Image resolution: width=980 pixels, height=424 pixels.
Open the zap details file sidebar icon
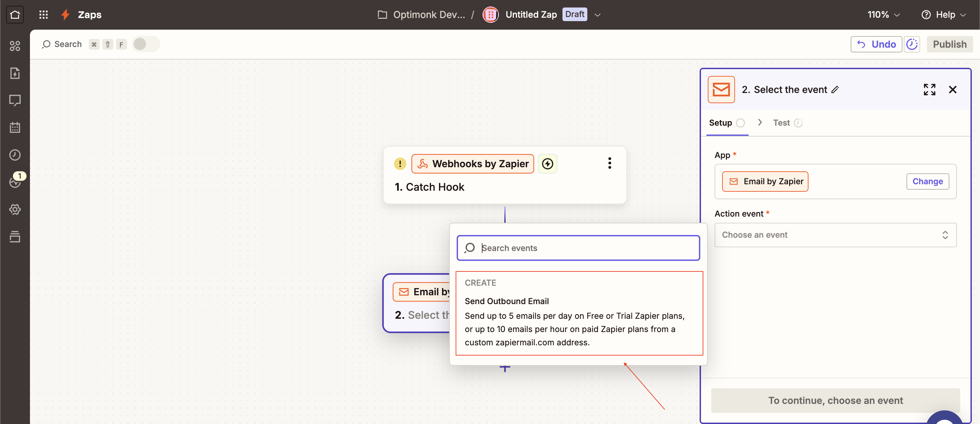pyautogui.click(x=15, y=73)
